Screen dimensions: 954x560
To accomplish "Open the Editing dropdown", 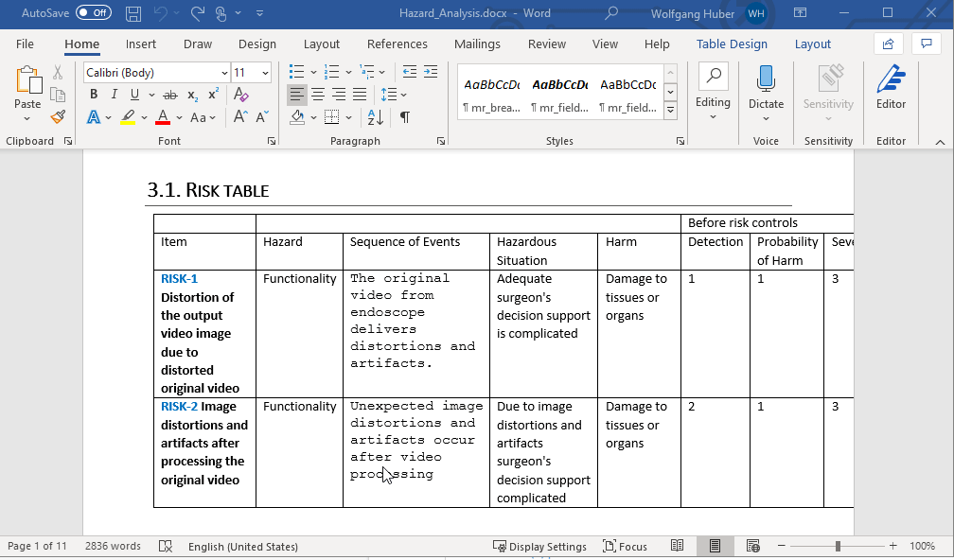I will [x=713, y=93].
